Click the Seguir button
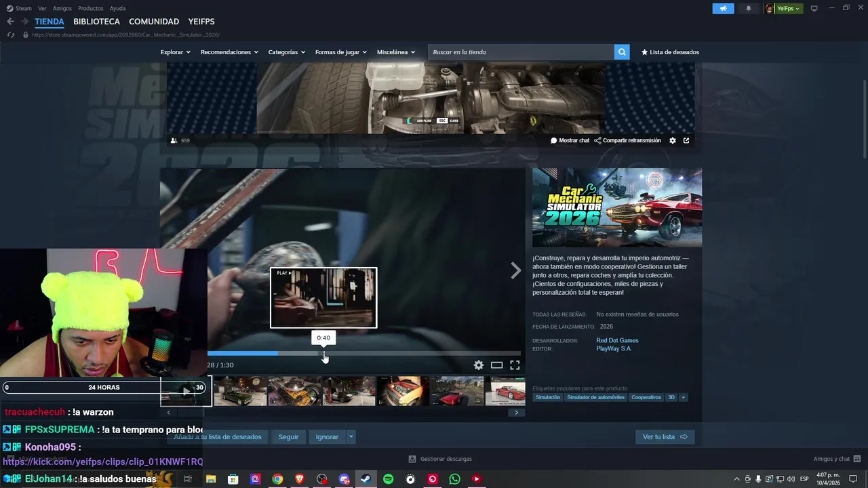The height and width of the screenshot is (488, 868). (x=288, y=437)
